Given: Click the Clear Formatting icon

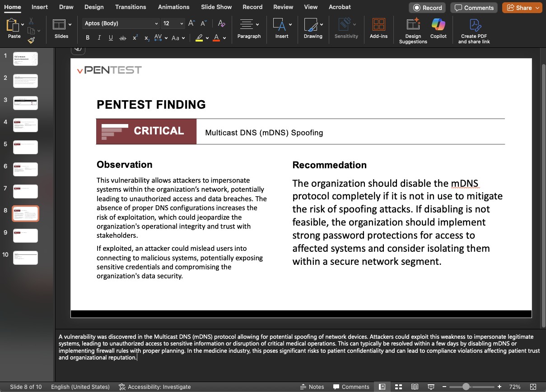Looking at the screenshot, I should pos(221,23).
